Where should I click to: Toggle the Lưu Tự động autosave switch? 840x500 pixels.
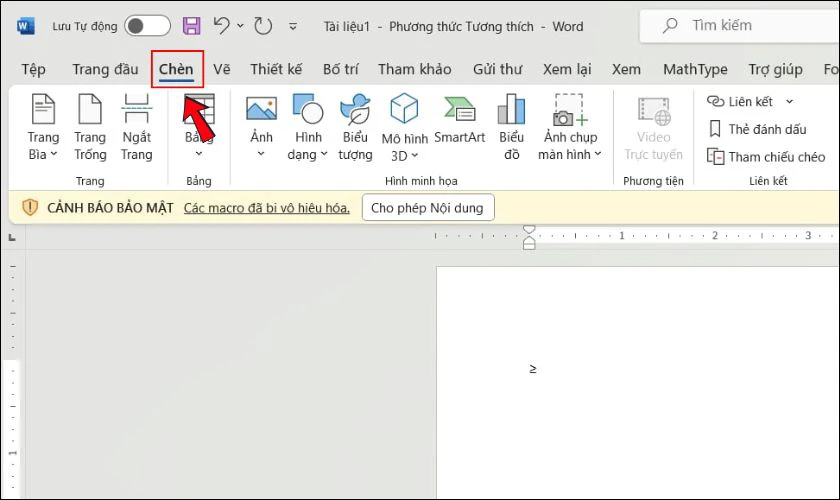pos(147,26)
